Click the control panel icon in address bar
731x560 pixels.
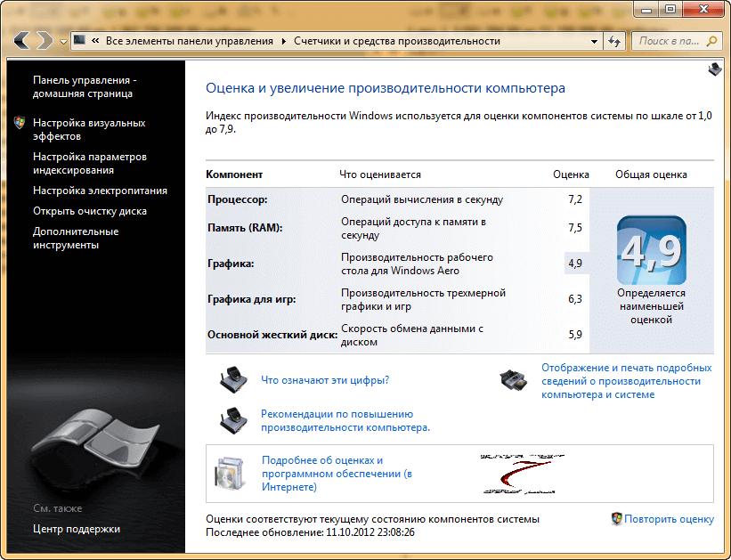click(x=80, y=41)
